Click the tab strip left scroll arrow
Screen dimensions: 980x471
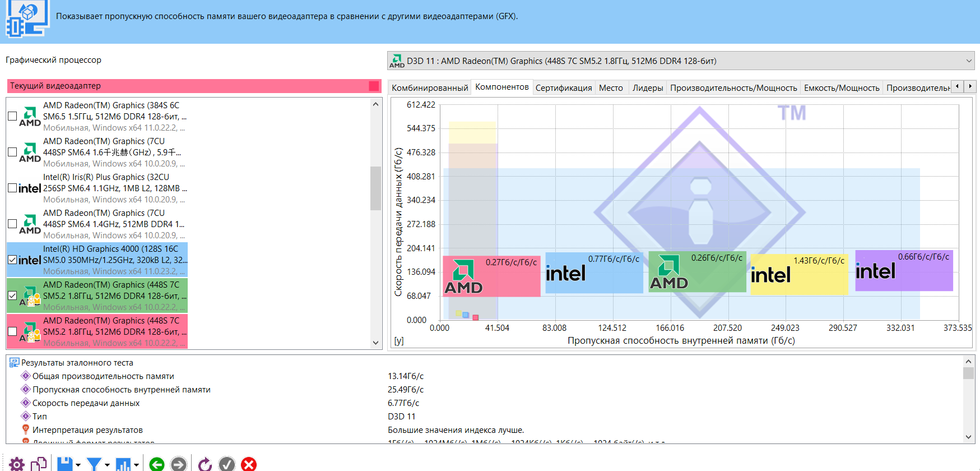[x=958, y=86]
